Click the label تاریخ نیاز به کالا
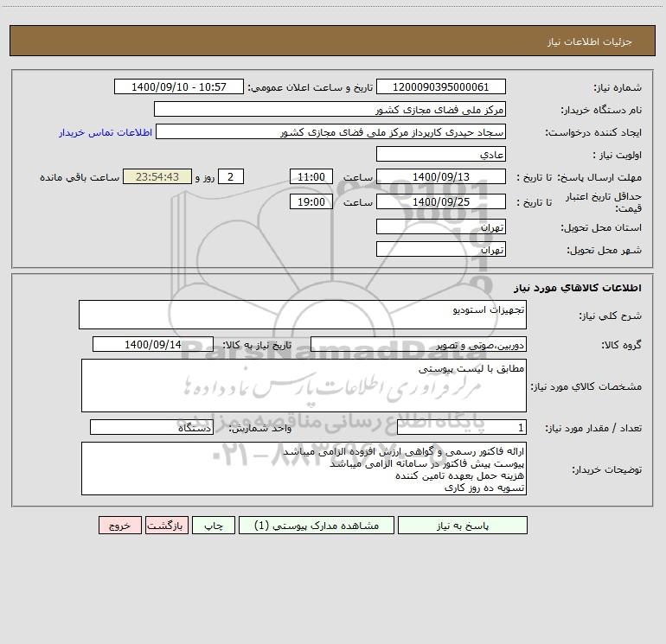Image resolution: width=666 pixels, height=644 pixels. coord(257,345)
